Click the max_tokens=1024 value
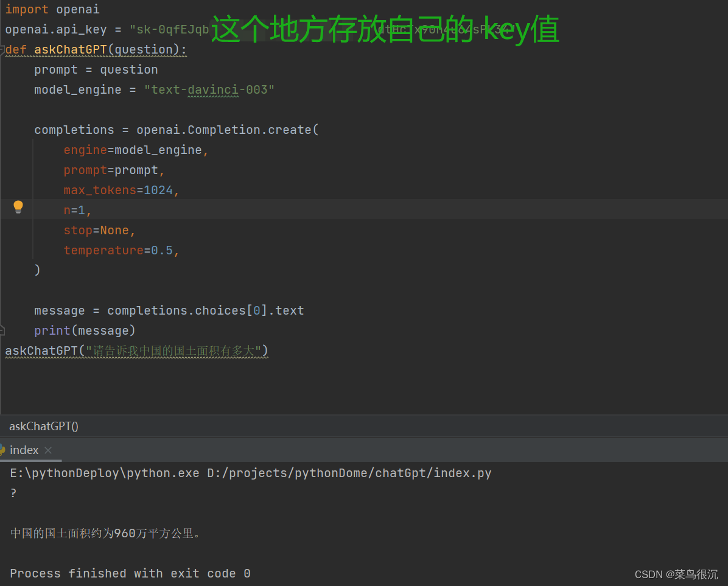This screenshot has width=728, height=586. tap(158, 190)
